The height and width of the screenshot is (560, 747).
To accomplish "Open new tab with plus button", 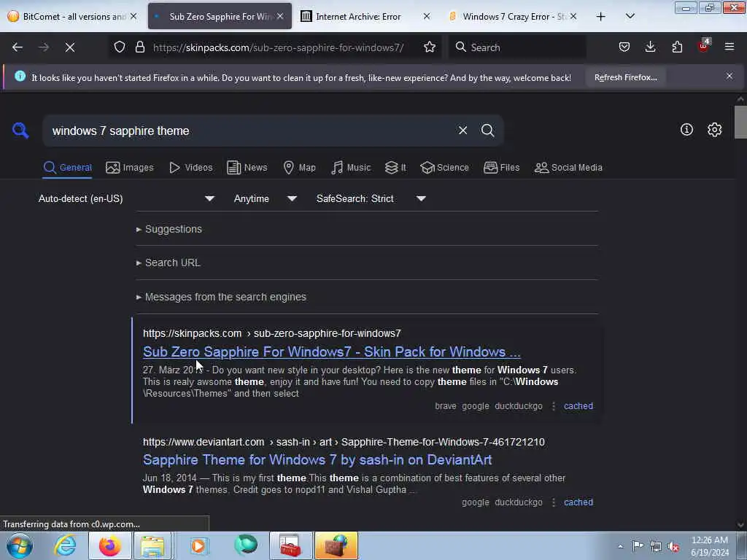I will coord(601,17).
